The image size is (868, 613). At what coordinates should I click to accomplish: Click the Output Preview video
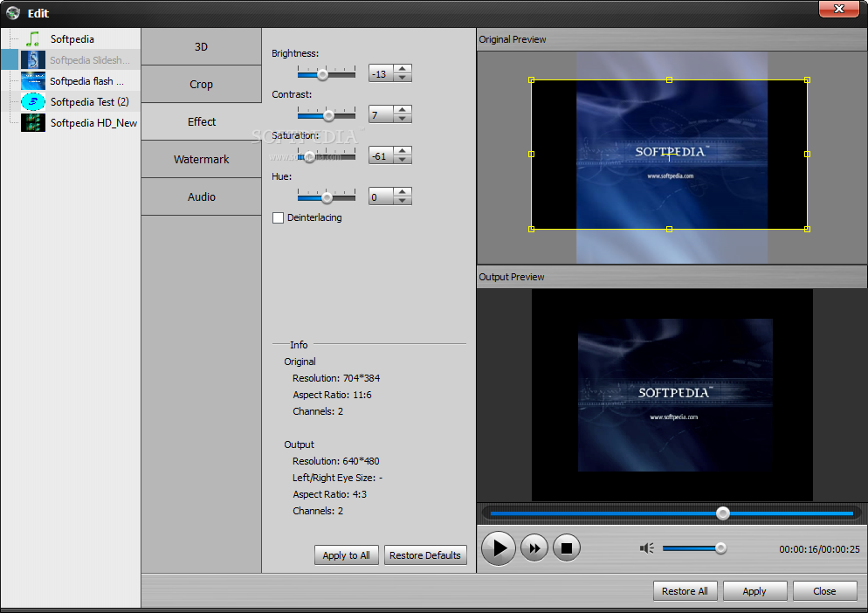click(x=672, y=395)
